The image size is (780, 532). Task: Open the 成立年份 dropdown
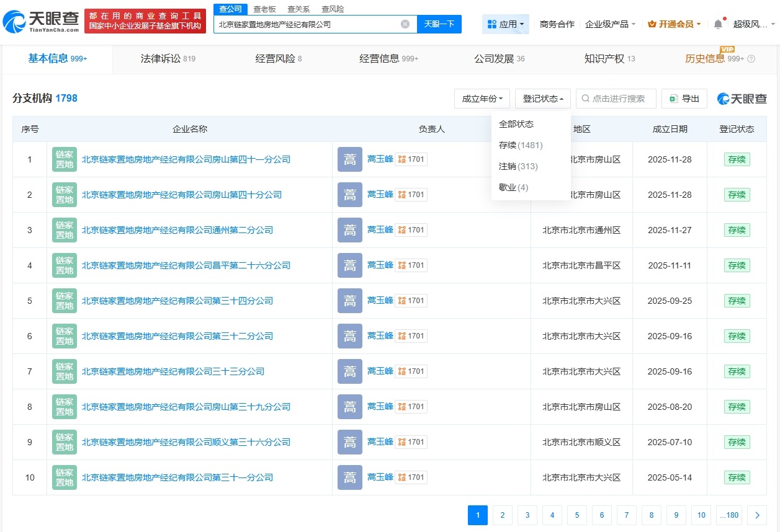click(482, 98)
